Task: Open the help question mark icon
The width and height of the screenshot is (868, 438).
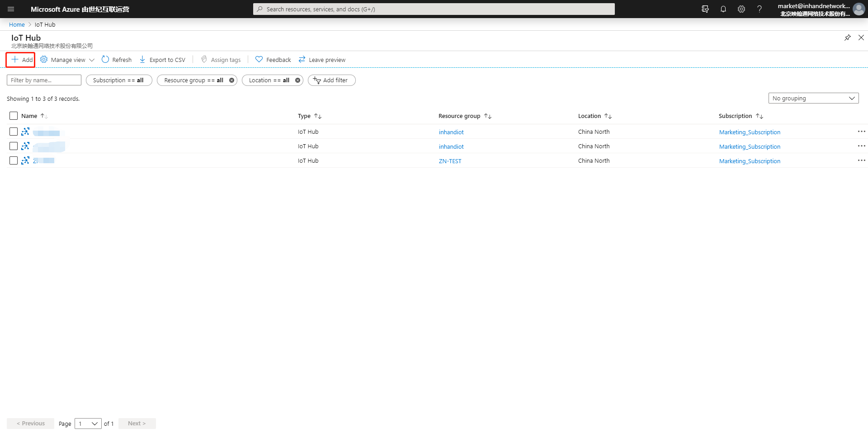Action: [759, 9]
